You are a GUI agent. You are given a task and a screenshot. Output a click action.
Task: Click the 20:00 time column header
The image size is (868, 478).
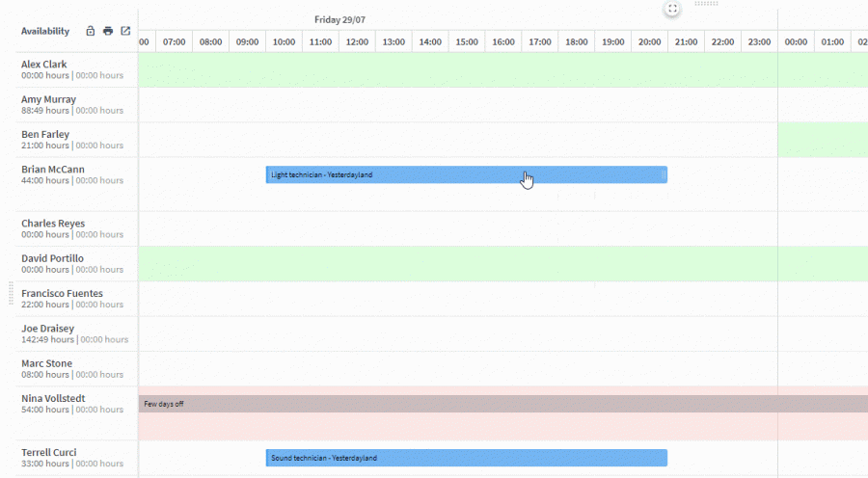(x=649, y=42)
